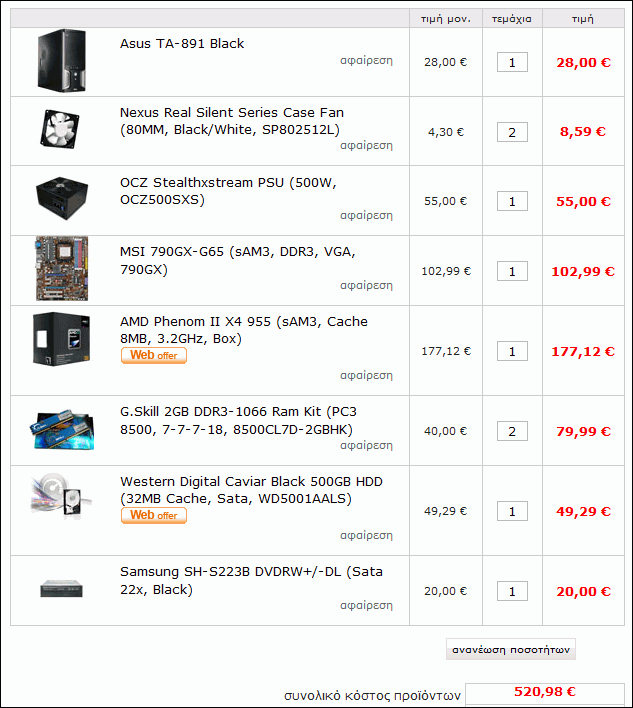
Task: Click the ανανέωση ποσοτήτων button
Action: (511, 649)
